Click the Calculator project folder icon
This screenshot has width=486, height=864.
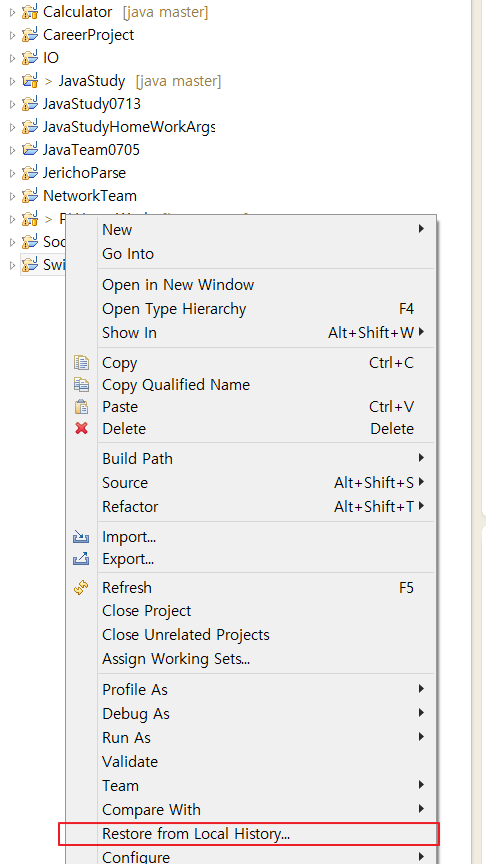click(30, 12)
